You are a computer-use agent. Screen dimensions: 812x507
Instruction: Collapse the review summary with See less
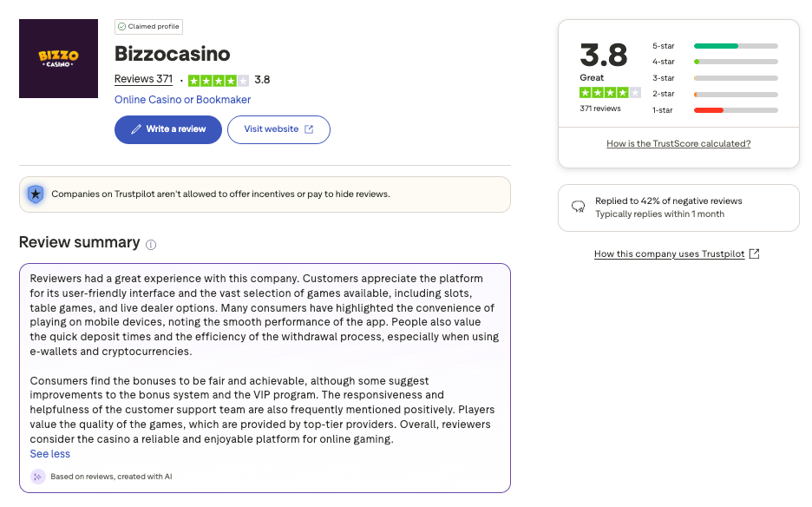[49, 454]
